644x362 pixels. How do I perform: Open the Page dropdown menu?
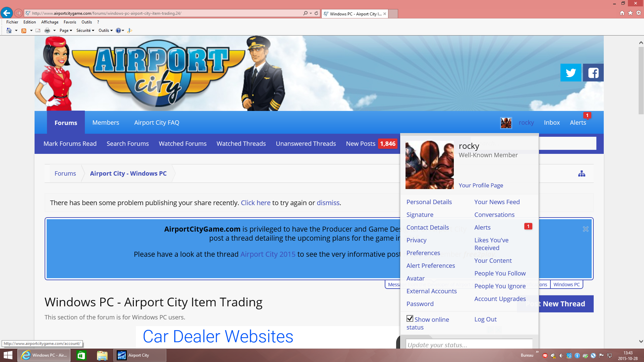[66, 31]
